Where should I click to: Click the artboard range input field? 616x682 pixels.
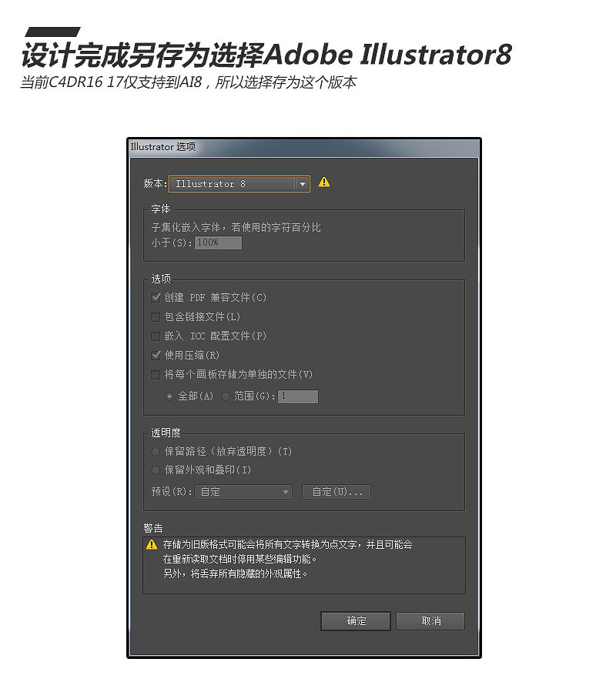[x=298, y=396]
